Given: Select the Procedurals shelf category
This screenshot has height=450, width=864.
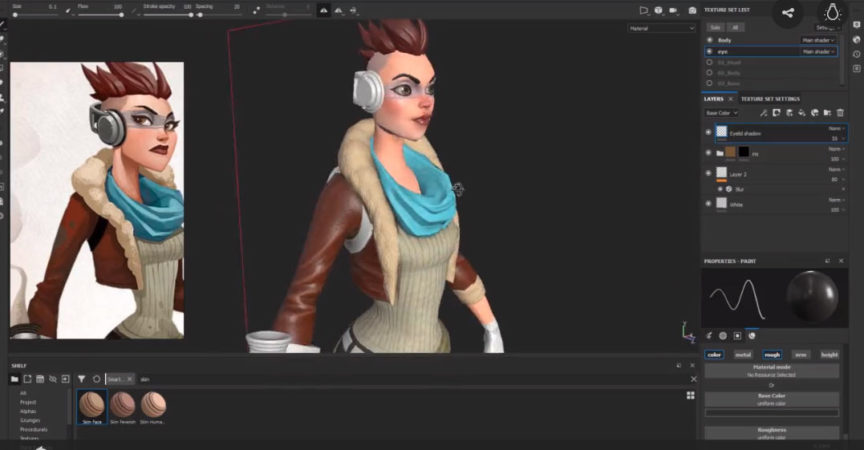Looking at the screenshot, I should (x=34, y=429).
